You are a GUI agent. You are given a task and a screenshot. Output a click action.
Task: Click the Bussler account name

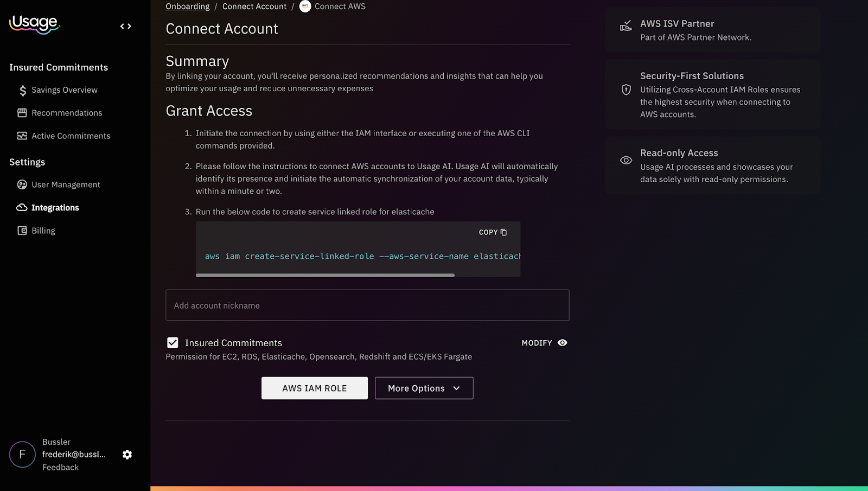56,442
